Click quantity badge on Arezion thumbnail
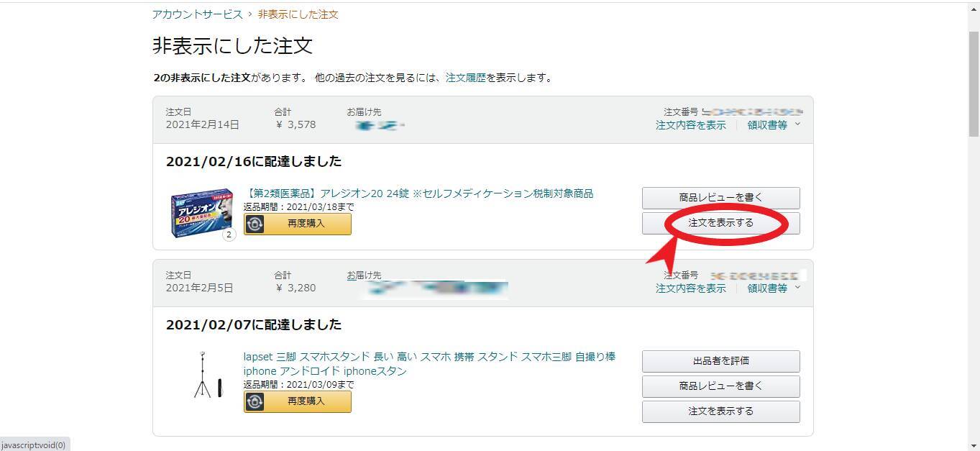 229,234
